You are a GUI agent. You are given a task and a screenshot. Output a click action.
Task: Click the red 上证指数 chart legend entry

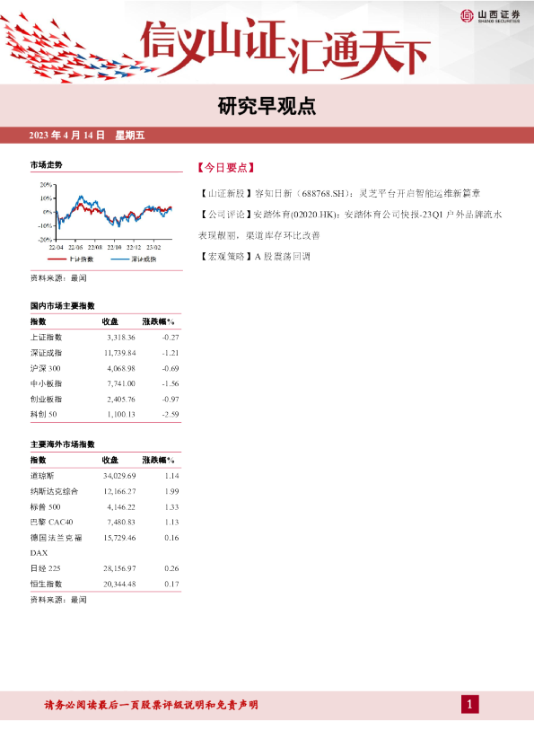[x=70, y=259]
